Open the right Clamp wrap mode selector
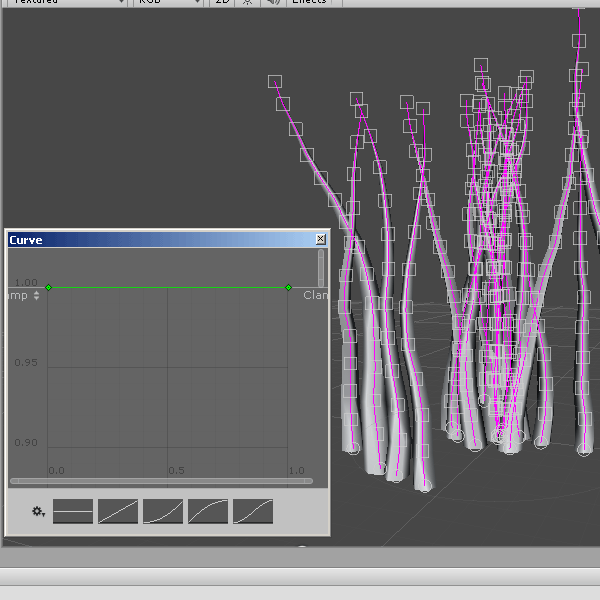The width and height of the screenshot is (600, 600). (x=315, y=295)
